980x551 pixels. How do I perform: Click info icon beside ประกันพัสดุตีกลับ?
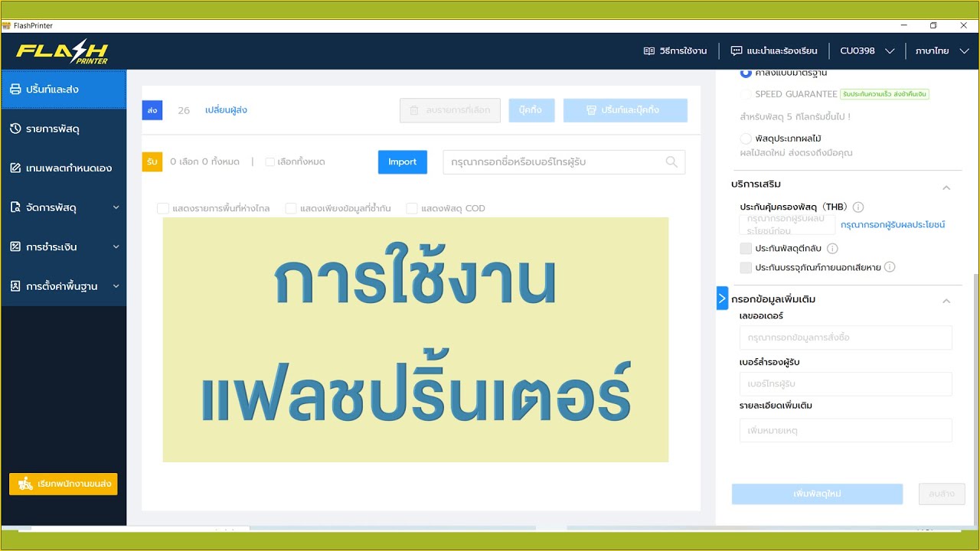pyautogui.click(x=832, y=249)
